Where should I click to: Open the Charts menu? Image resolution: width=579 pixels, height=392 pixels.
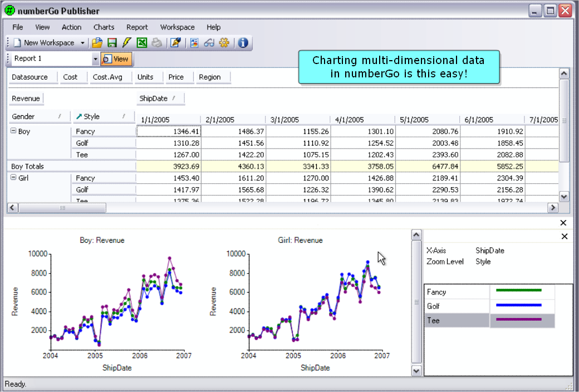(104, 27)
